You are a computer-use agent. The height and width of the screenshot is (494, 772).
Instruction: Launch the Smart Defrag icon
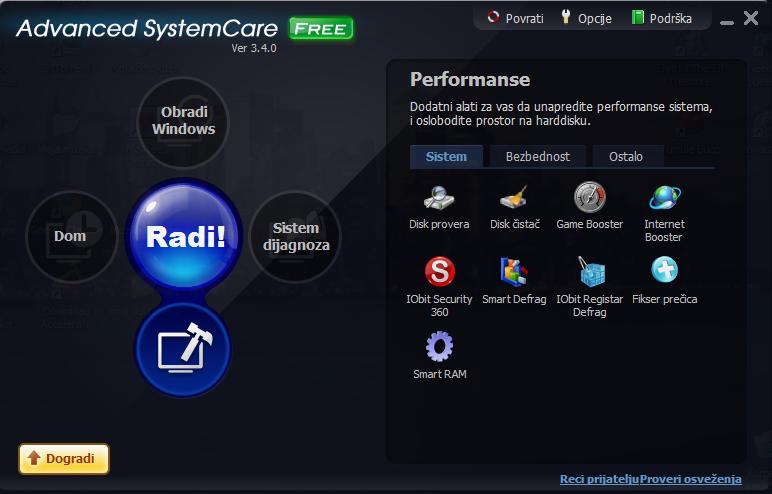[514, 271]
